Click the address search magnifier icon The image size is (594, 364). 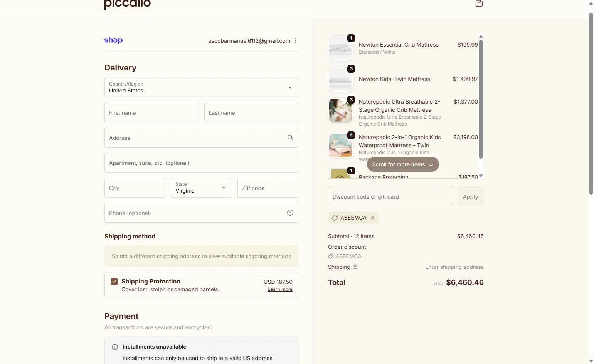tap(290, 138)
